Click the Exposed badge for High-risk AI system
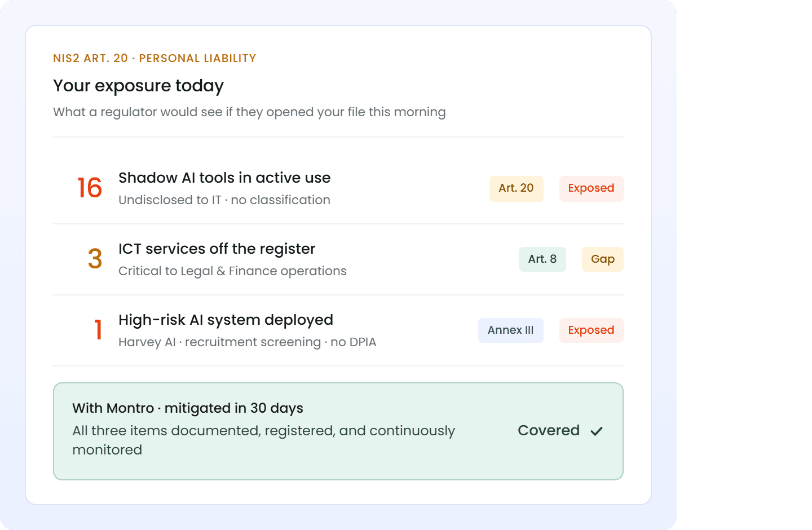This screenshot has height=530, width=812. pos(591,330)
